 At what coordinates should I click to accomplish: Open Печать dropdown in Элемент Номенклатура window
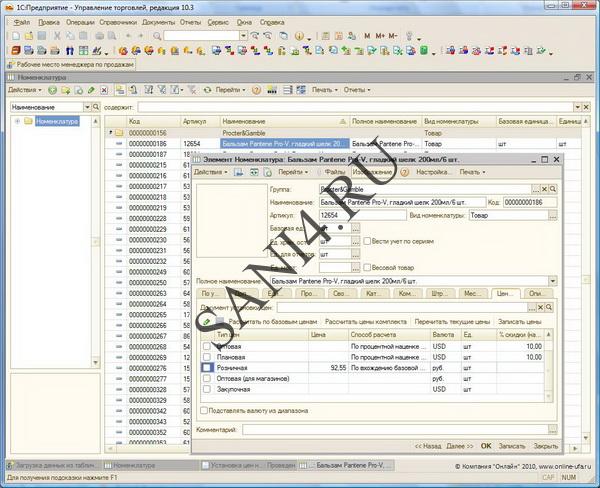[x=472, y=172]
